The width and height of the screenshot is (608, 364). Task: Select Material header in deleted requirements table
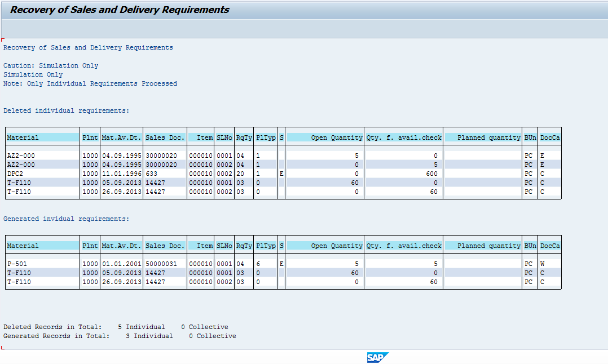pos(23,137)
